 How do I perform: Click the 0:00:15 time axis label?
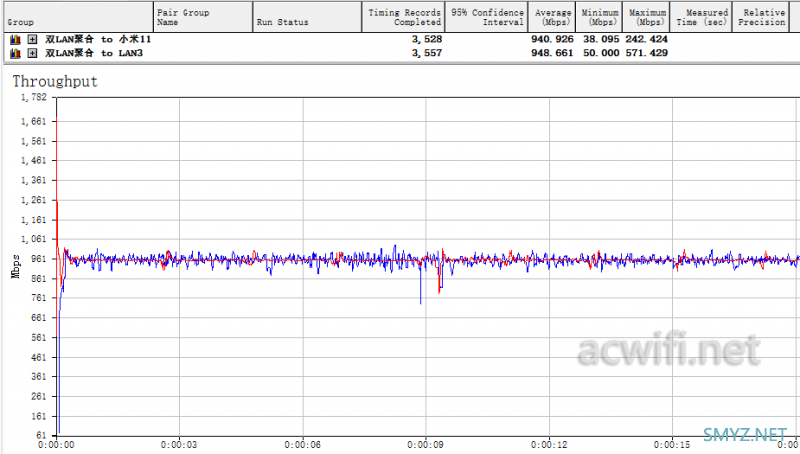pyautogui.click(x=672, y=445)
